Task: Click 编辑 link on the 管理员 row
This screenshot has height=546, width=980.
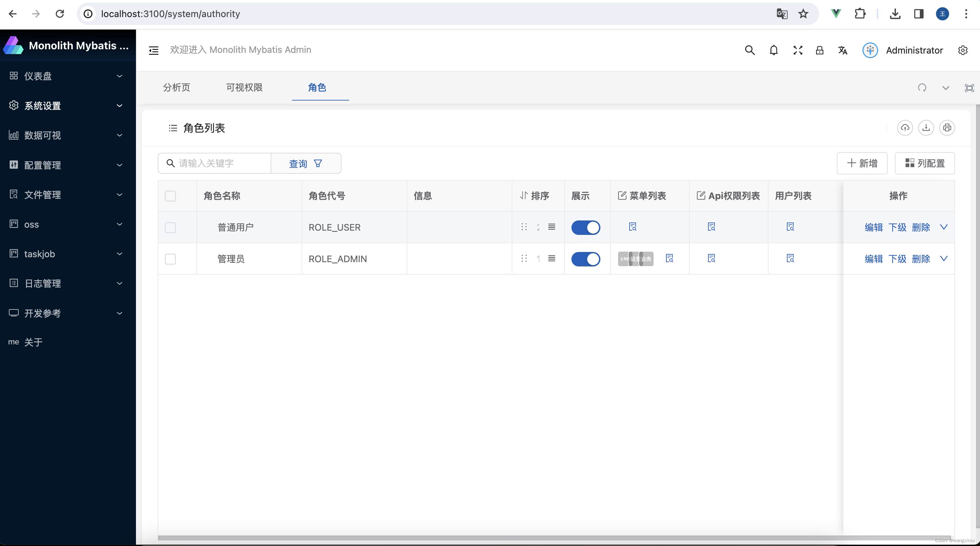Action: (x=874, y=259)
